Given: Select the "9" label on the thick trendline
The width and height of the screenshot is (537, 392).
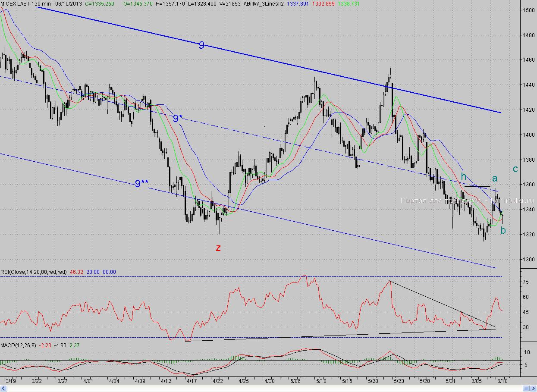Looking at the screenshot, I should (x=201, y=45).
